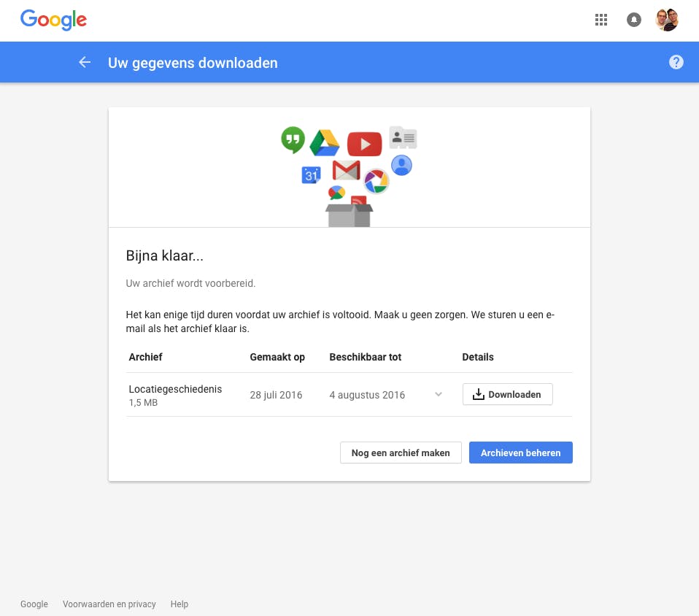This screenshot has height=616, width=699.
Task: Click the Archief column header
Action: (145, 357)
